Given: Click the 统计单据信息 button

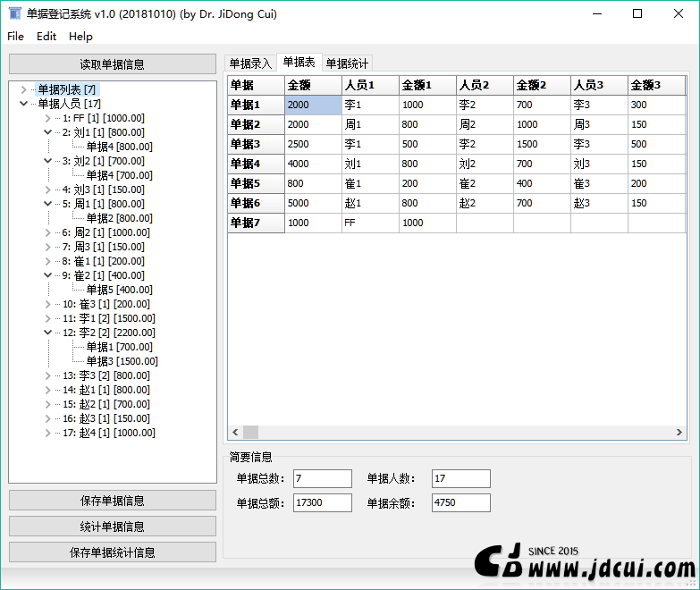Looking at the screenshot, I should (113, 527).
